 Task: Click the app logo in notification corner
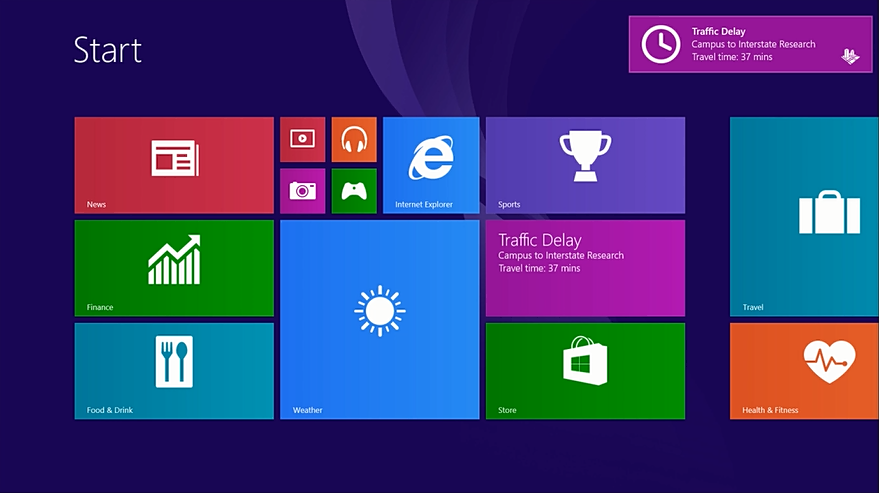coord(850,56)
